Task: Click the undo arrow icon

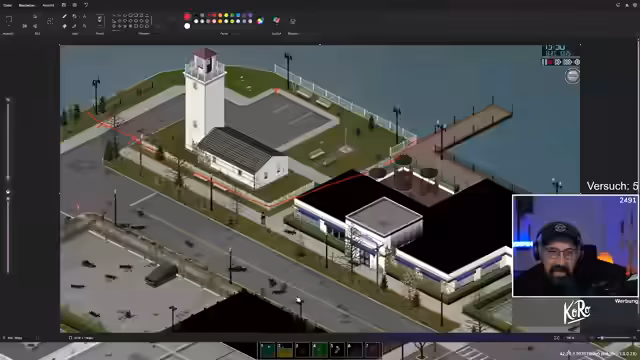Action: (x=86, y=5)
